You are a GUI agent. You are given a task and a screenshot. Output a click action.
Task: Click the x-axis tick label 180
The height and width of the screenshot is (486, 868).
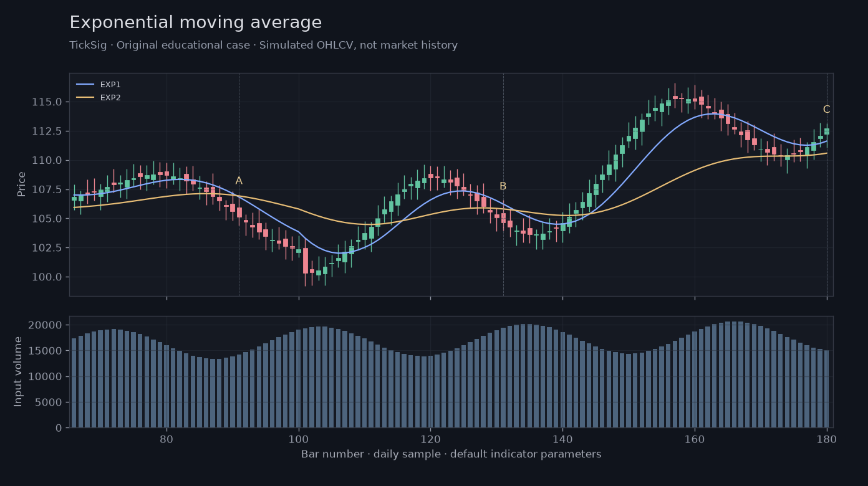click(x=827, y=439)
